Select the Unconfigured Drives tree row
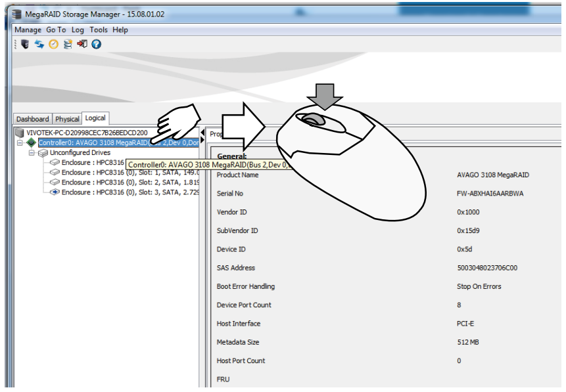566x392 pixels. 80,153
